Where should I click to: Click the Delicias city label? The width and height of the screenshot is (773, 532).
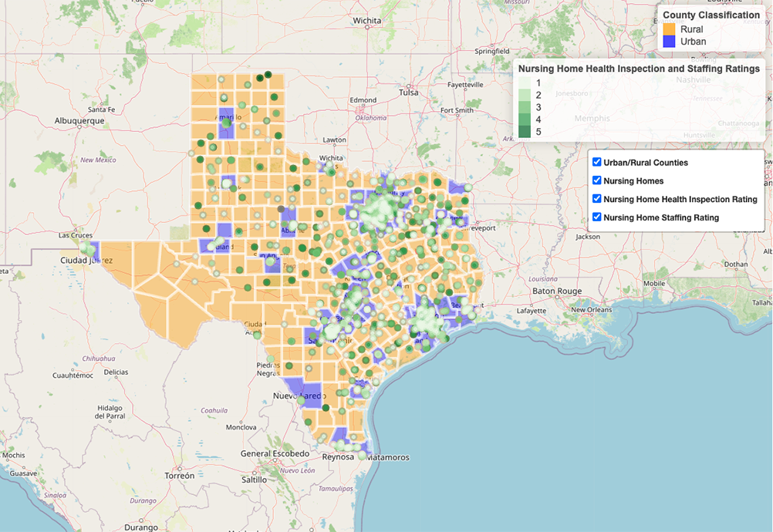116,372
